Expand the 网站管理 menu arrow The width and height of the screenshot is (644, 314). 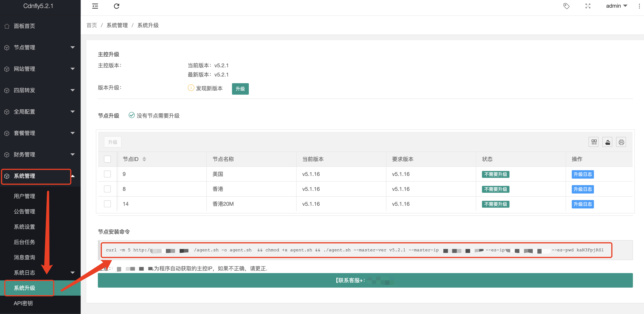72,69
